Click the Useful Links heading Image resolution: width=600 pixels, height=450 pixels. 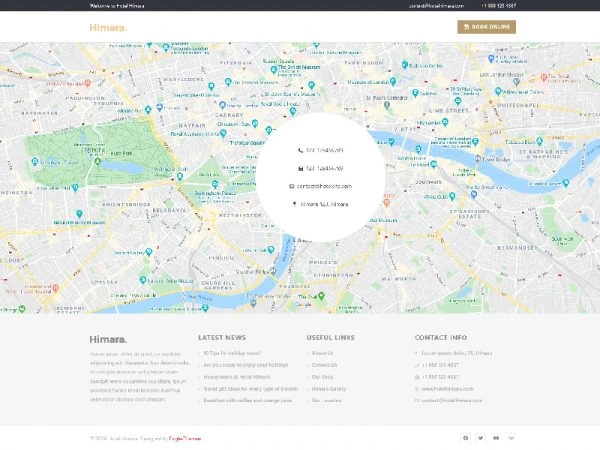(330, 338)
